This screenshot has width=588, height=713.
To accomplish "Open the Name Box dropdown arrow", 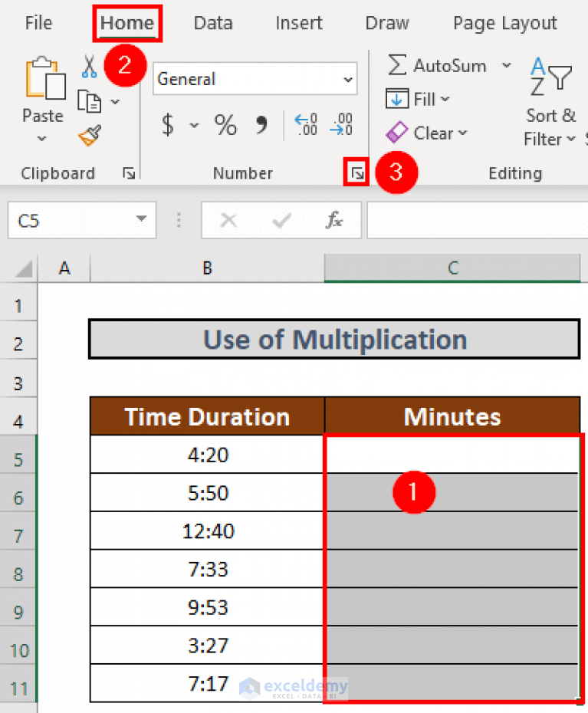I will 141,219.
